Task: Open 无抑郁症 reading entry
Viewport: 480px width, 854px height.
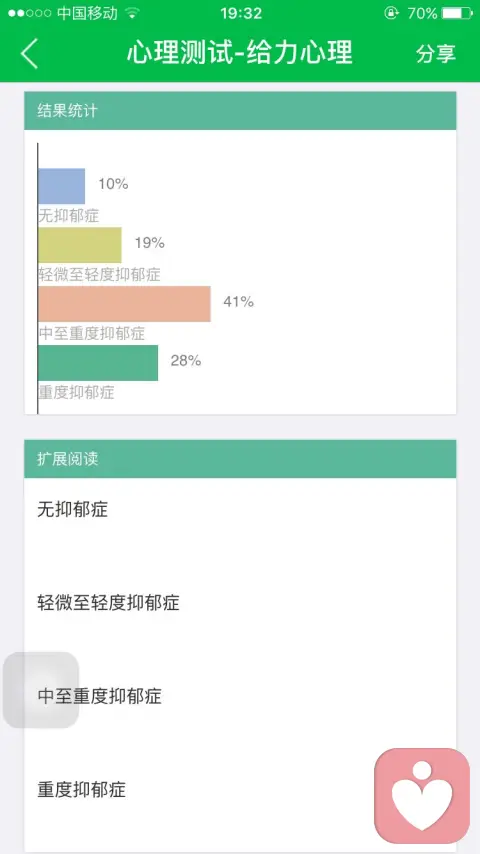Action: tap(240, 510)
